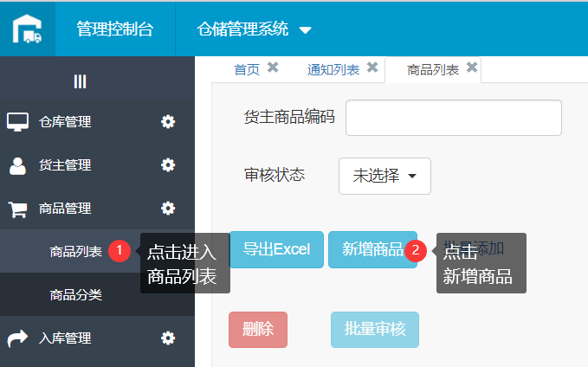Open 管理控制台 in the header

pyautogui.click(x=115, y=29)
